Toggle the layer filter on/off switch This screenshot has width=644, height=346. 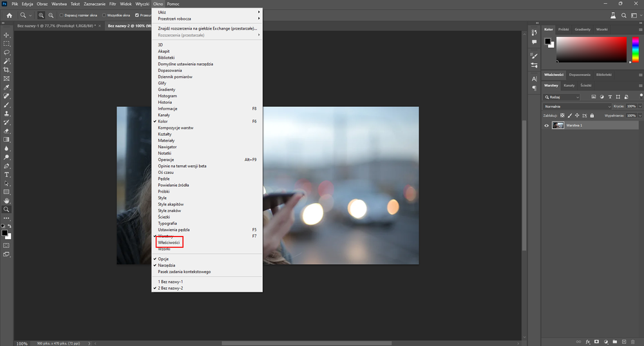641,95
